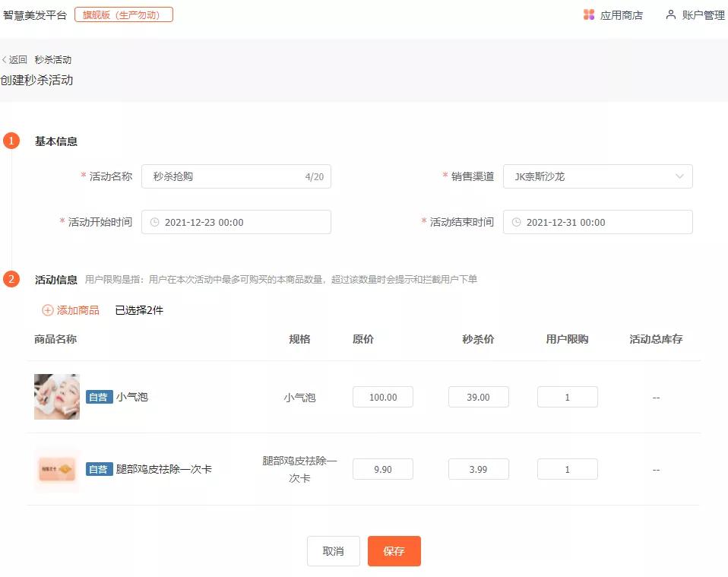Click the 活动名称 name input field

pos(220,176)
